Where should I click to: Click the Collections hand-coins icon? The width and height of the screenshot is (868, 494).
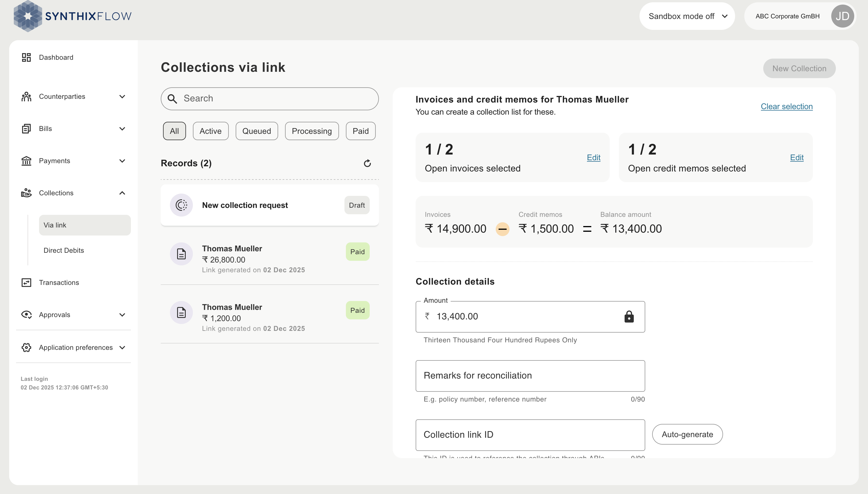pos(26,193)
